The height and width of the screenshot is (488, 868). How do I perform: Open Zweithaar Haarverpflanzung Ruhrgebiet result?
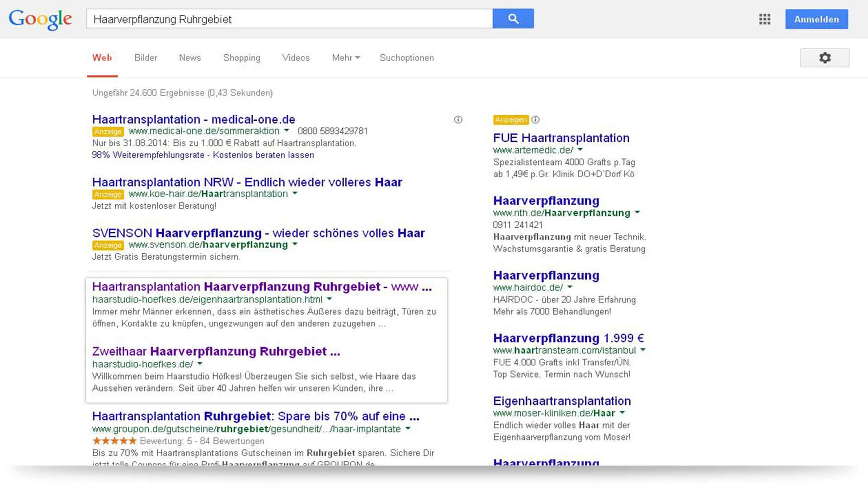click(216, 351)
